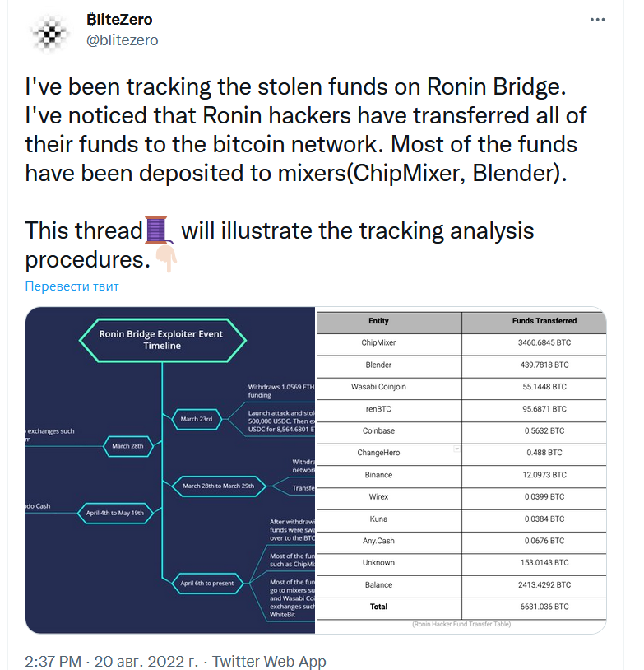This screenshot has width=644, height=670.
Task: Open the tweet's three-dot more menu
Action: coord(597,20)
